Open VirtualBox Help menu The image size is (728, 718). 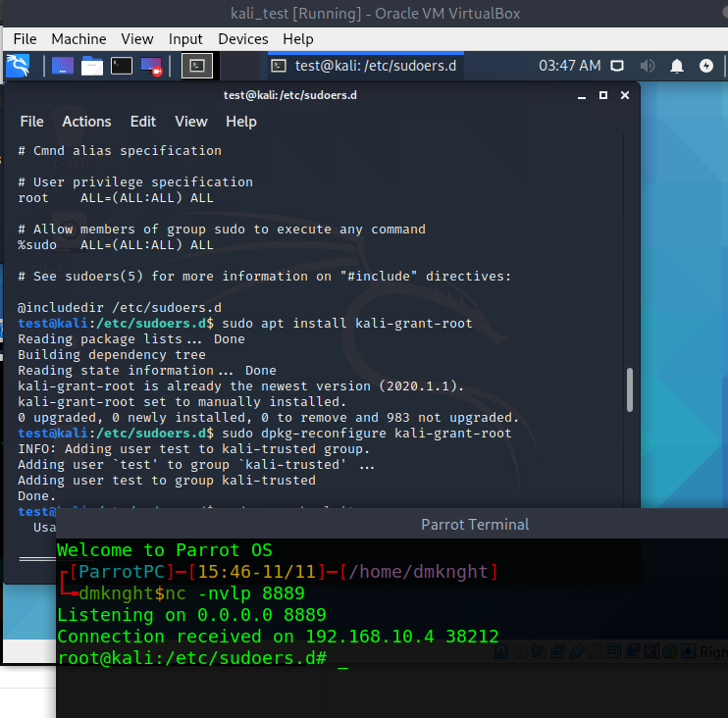pos(298,39)
